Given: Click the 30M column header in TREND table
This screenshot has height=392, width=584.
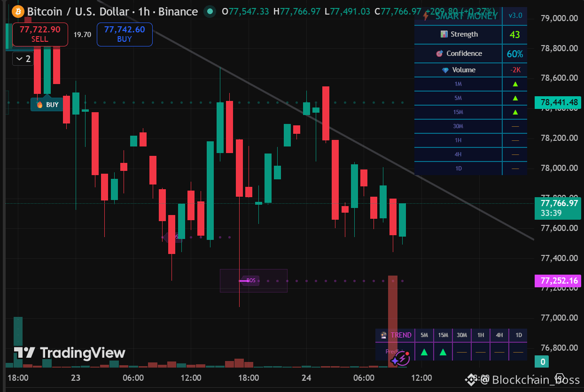Looking at the screenshot, I should coord(462,335).
